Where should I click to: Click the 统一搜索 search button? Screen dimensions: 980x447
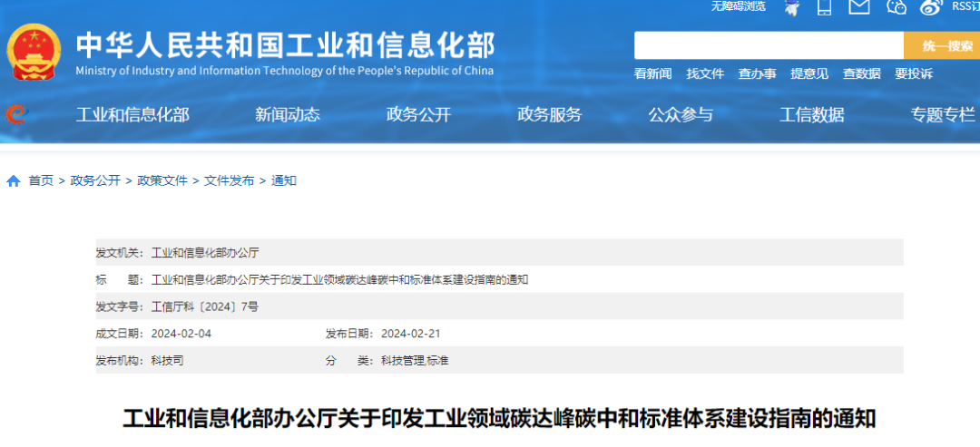942,45
